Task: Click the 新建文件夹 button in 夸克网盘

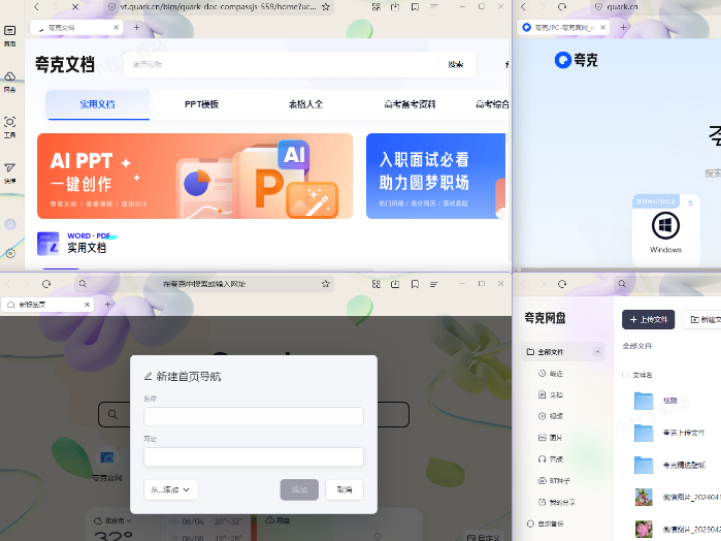Action: point(703,319)
